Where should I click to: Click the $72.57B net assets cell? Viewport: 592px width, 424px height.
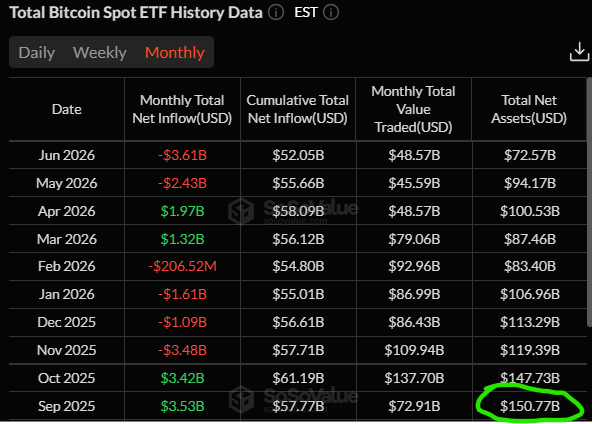(x=530, y=155)
